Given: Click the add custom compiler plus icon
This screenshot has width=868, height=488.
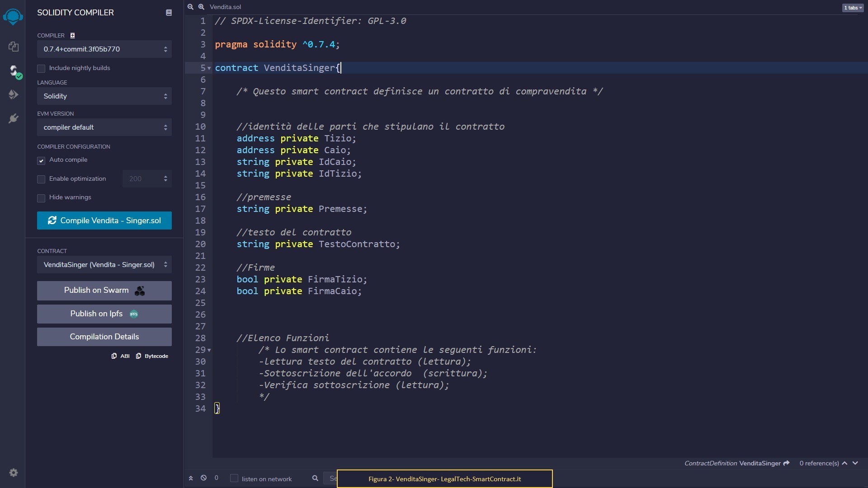Looking at the screenshot, I should coord(72,36).
